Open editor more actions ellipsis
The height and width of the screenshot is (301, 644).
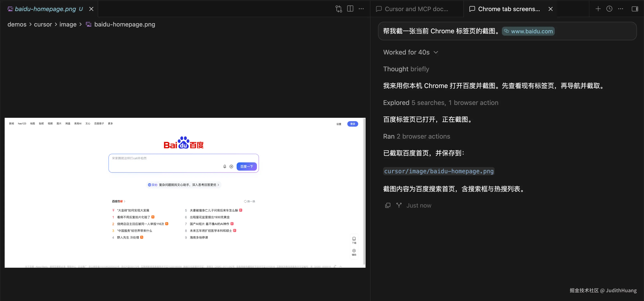click(x=361, y=9)
